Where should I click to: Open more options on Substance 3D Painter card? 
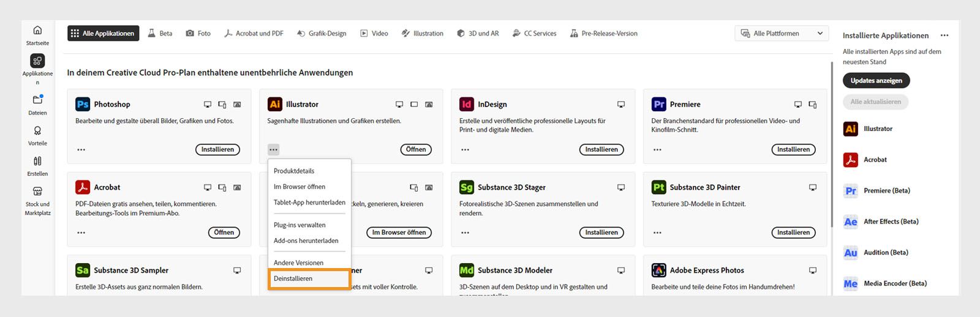click(657, 233)
